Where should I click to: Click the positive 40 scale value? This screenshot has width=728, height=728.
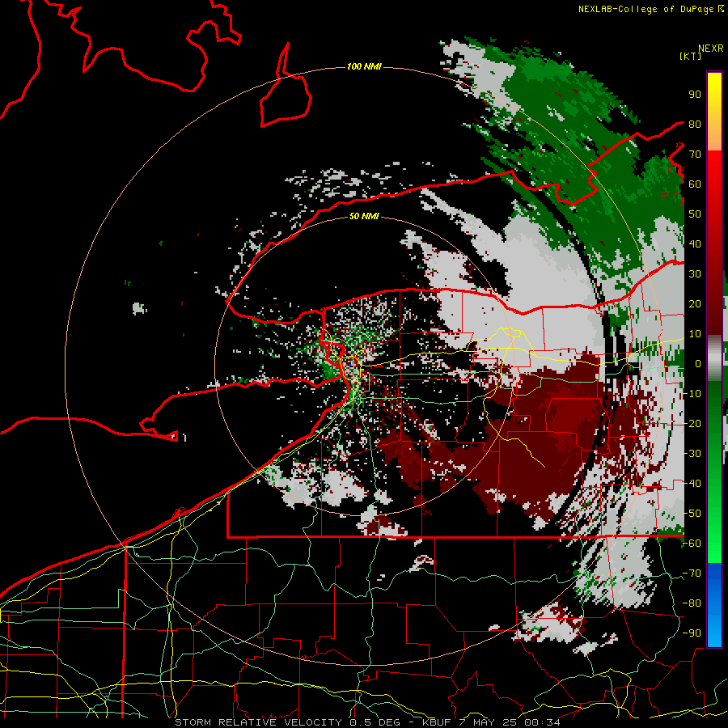click(695, 244)
